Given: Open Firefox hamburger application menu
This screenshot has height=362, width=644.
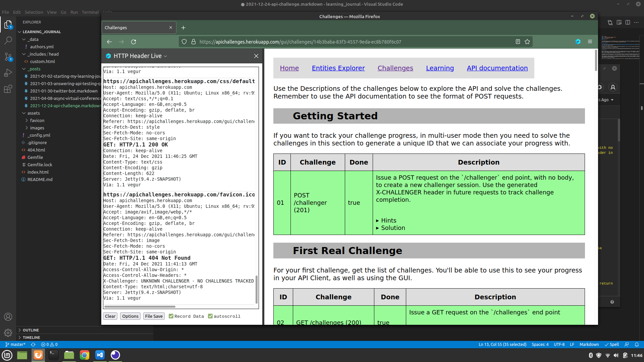Looking at the screenshot, I should click(x=590, y=42).
